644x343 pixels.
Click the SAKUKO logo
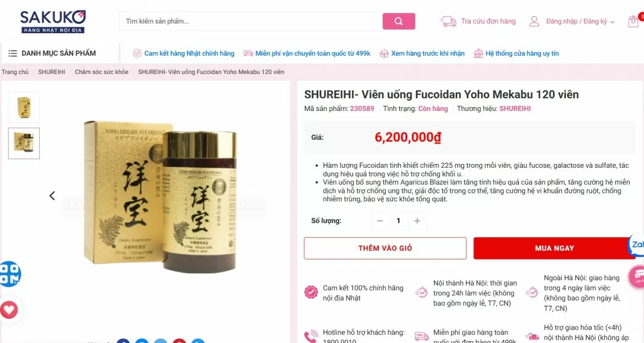(53, 21)
